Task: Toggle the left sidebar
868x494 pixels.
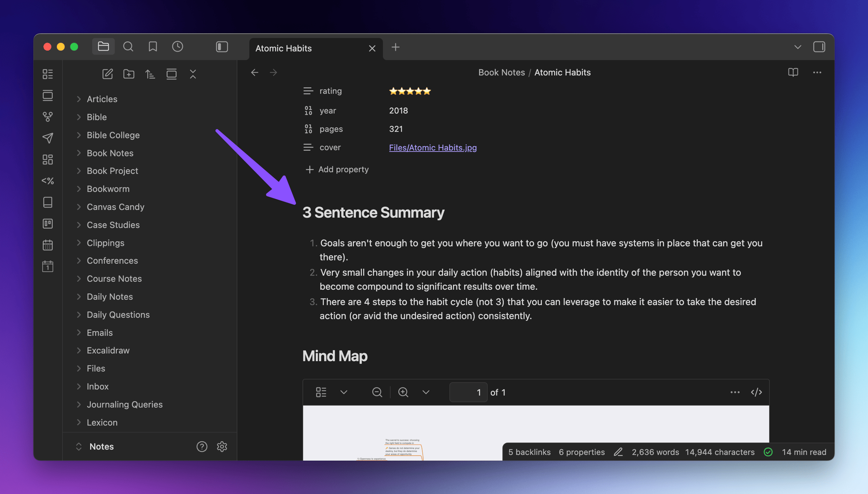Action: [x=222, y=47]
